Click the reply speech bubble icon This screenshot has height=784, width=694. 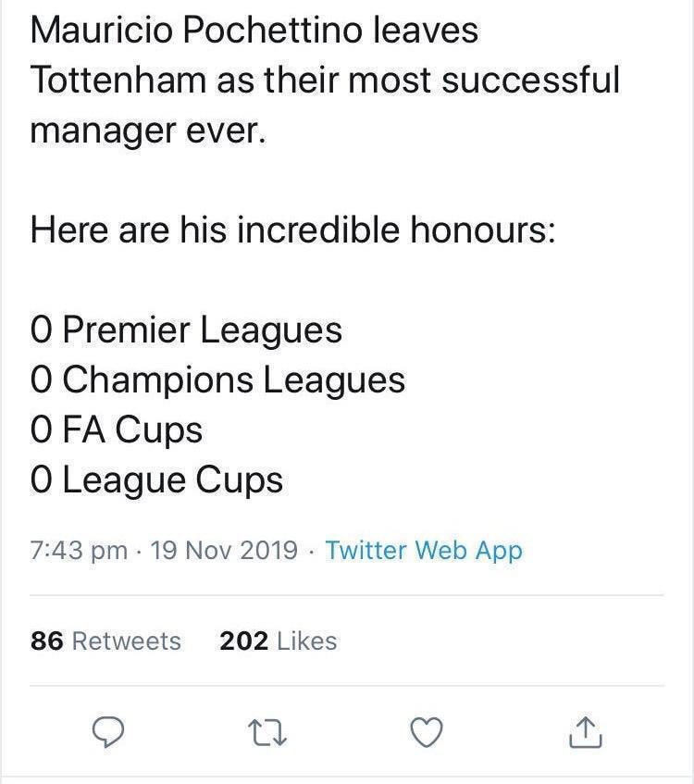[110, 732]
